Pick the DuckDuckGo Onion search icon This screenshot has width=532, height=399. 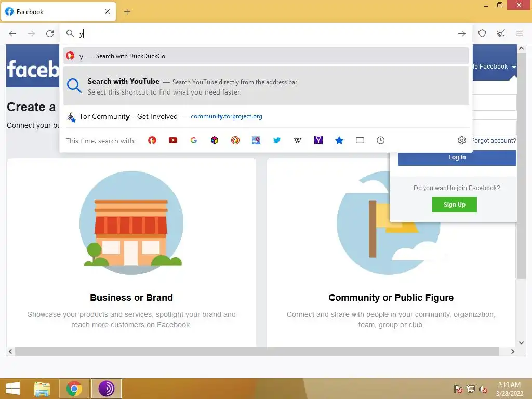pyautogui.click(x=235, y=140)
